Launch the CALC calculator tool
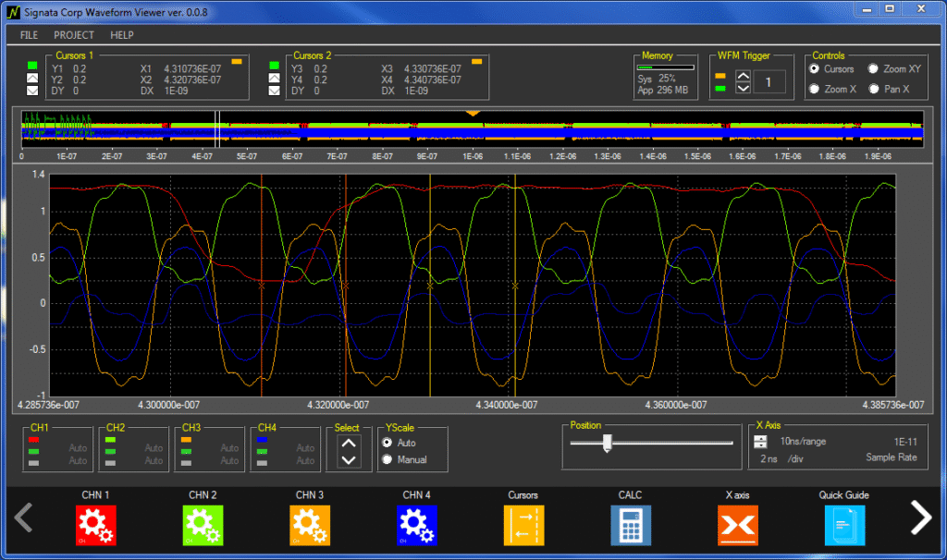The image size is (947, 560). pos(630,524)
